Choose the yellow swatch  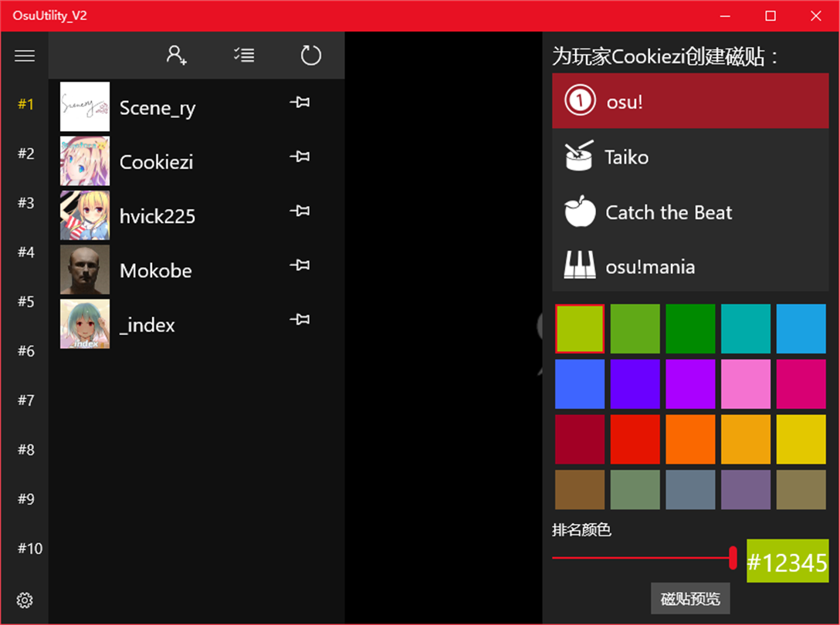click(x=801, y=439)
